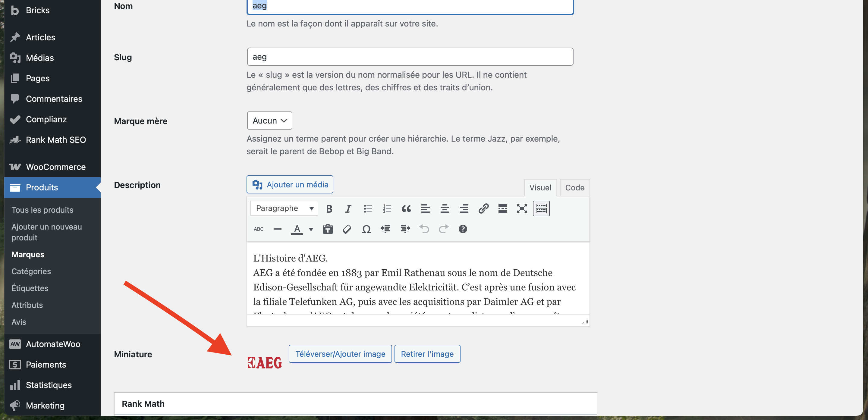Open the Marque mère Aucun dropdown

(269, 121)
